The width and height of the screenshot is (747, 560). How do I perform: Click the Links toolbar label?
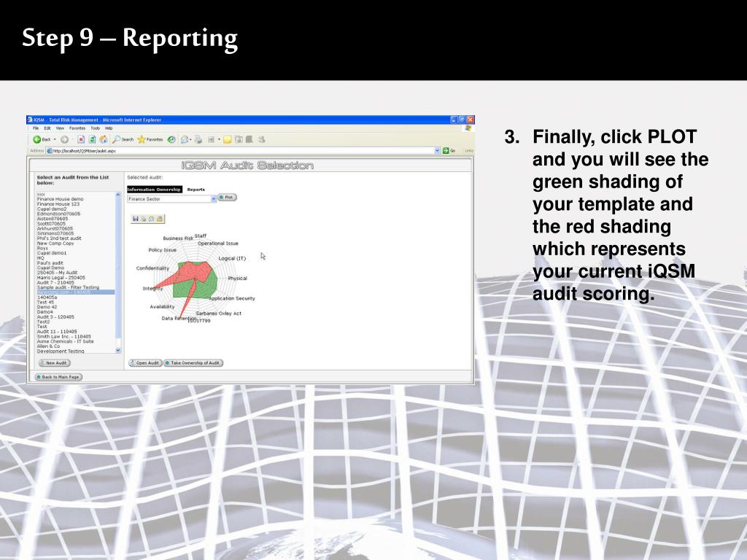tap(469, 150)
